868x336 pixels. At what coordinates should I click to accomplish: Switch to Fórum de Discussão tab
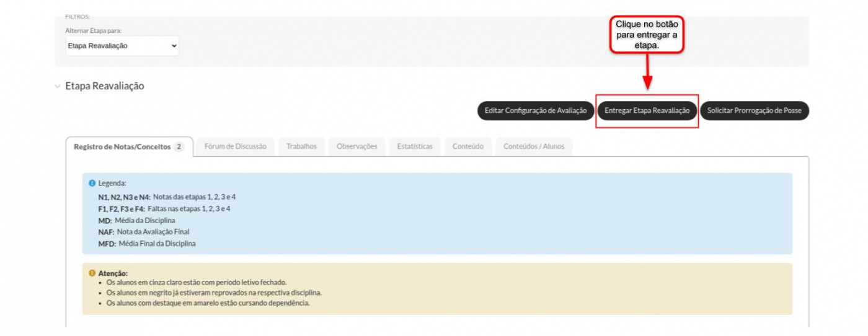tap(236, 147)
